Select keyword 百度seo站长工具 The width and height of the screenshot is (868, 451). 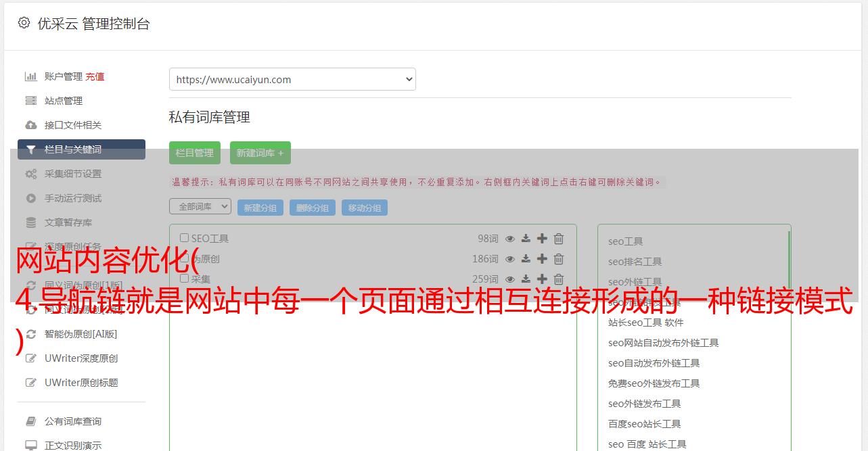pos(644,424)
